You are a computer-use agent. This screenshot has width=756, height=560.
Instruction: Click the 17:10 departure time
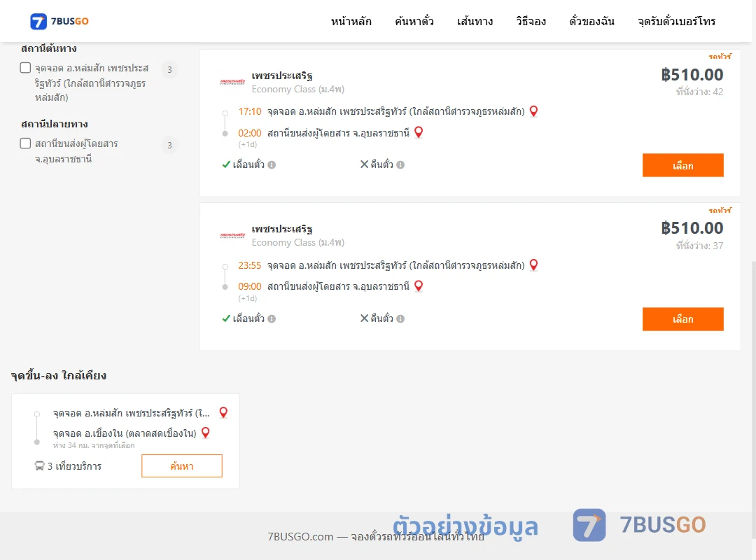250,111
